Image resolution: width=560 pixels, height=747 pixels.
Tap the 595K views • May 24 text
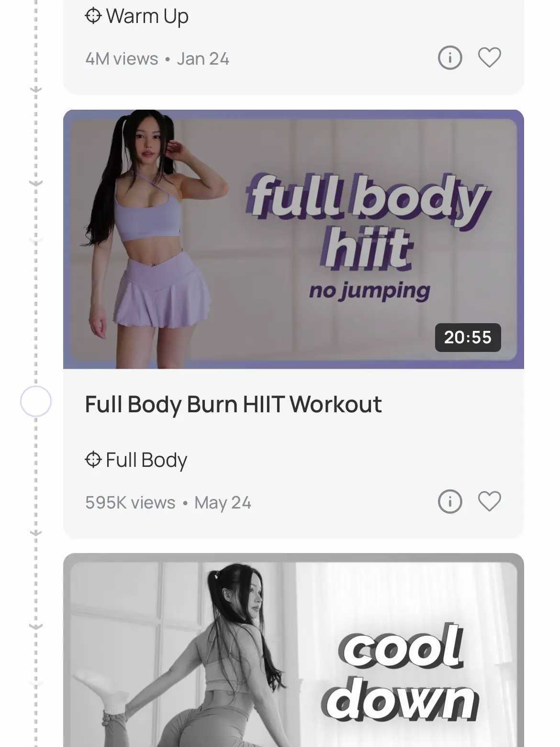tap(168, 502)
